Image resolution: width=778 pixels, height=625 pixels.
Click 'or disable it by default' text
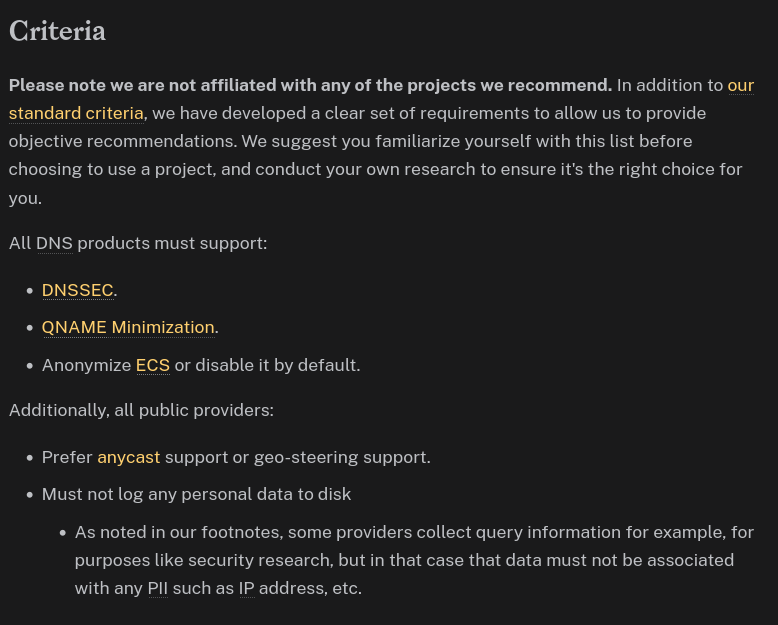[x=267, y=365]
